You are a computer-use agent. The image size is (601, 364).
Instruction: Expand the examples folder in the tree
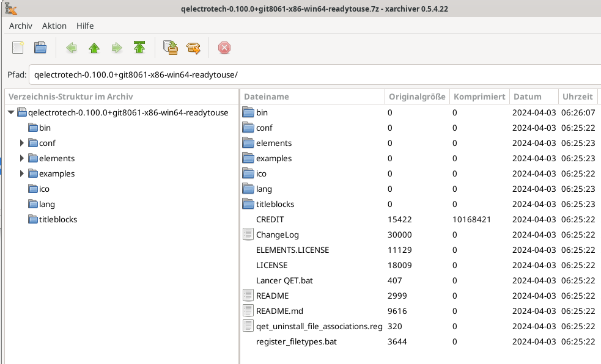click(22, 173)
